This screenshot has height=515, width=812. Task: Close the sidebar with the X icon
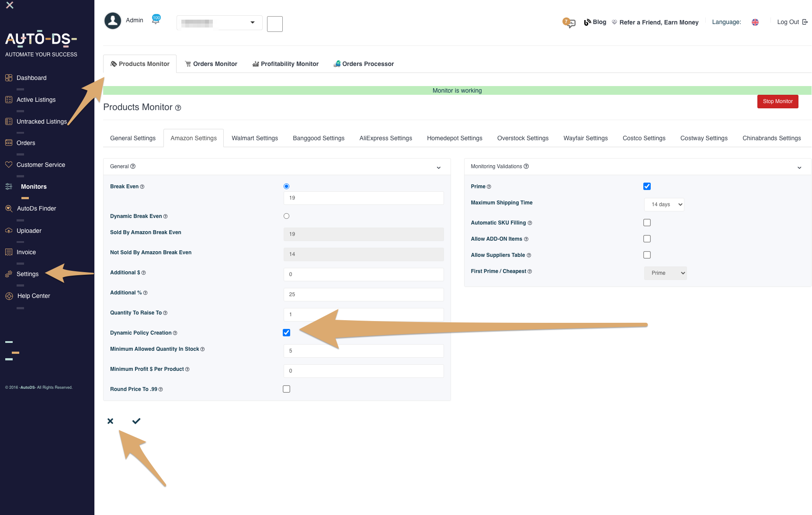pos(10,5)
